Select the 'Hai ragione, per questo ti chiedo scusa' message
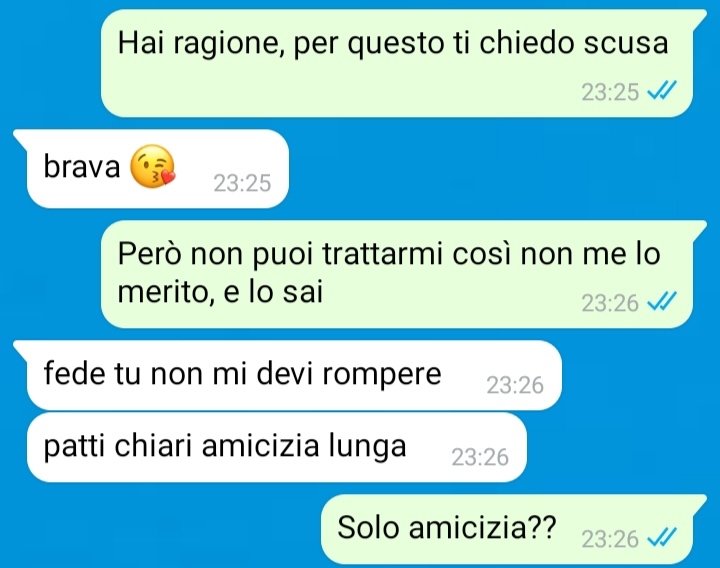720x568 pixels. click(x=397, y=62)
